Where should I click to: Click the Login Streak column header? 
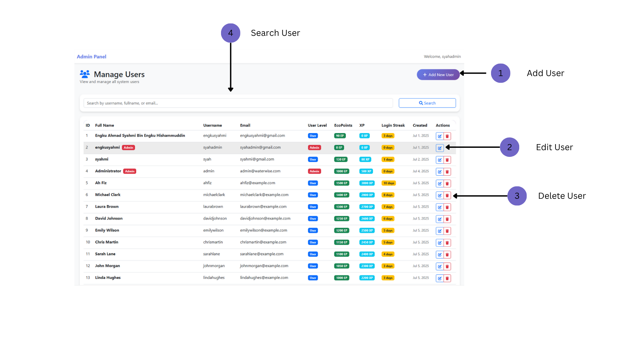(x=393, y=125)
